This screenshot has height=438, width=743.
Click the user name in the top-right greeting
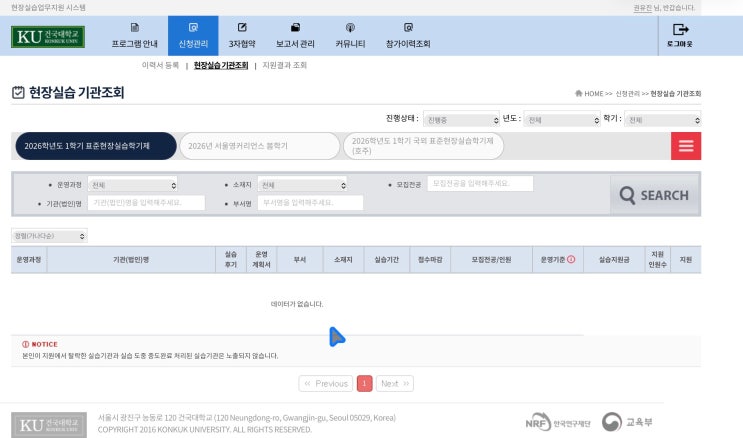pos(643,8)
